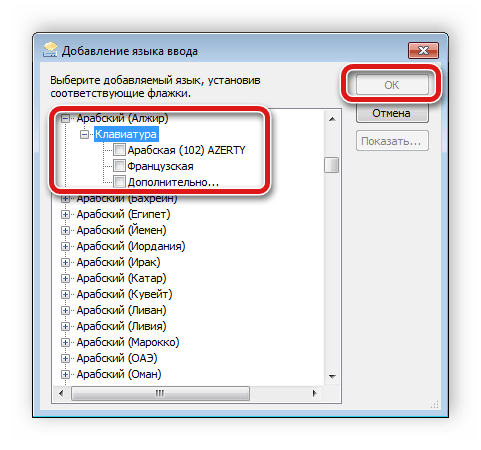The width and height of the screenshot is (481, 450).
Task: Check the Арабская (102) AZERTY layout box
Action: [119, 150]
